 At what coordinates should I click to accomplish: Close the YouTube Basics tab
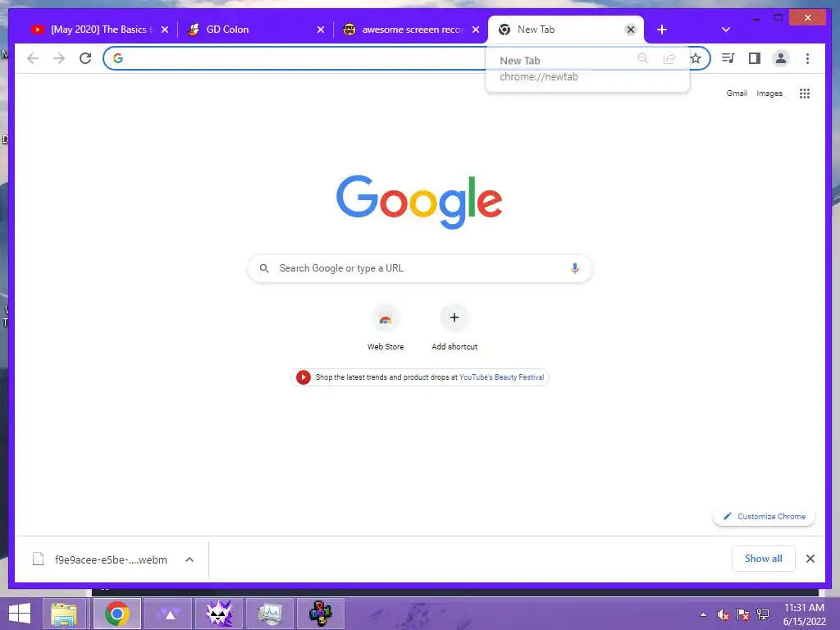click(165, 30)
